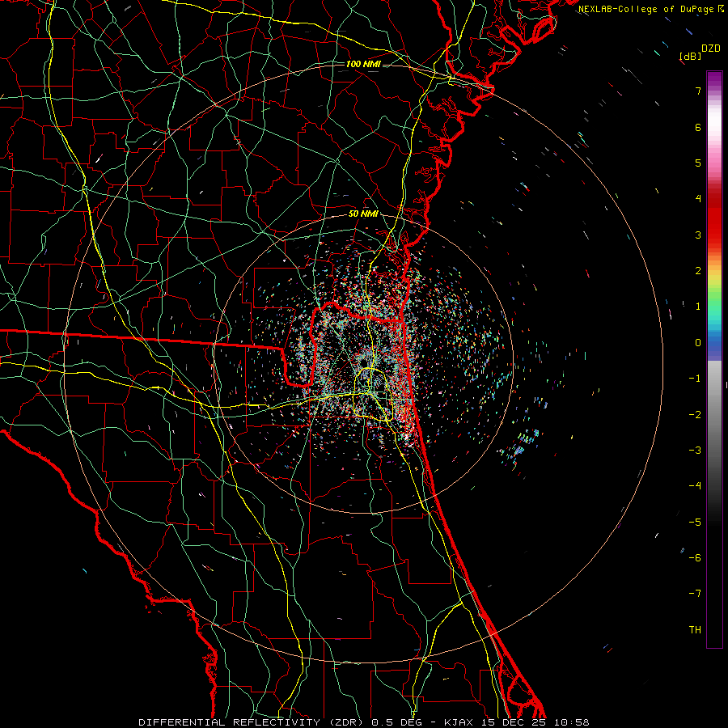Click the 6 value on the scale
The height and width of the screenshot is (728, 728).
point(698,127)
